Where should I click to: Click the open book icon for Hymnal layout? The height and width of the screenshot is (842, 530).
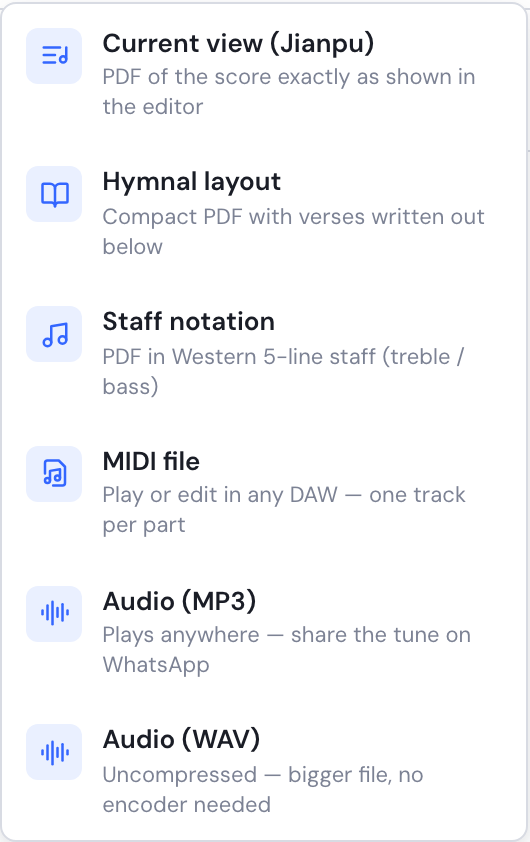(x=54, y=194)
